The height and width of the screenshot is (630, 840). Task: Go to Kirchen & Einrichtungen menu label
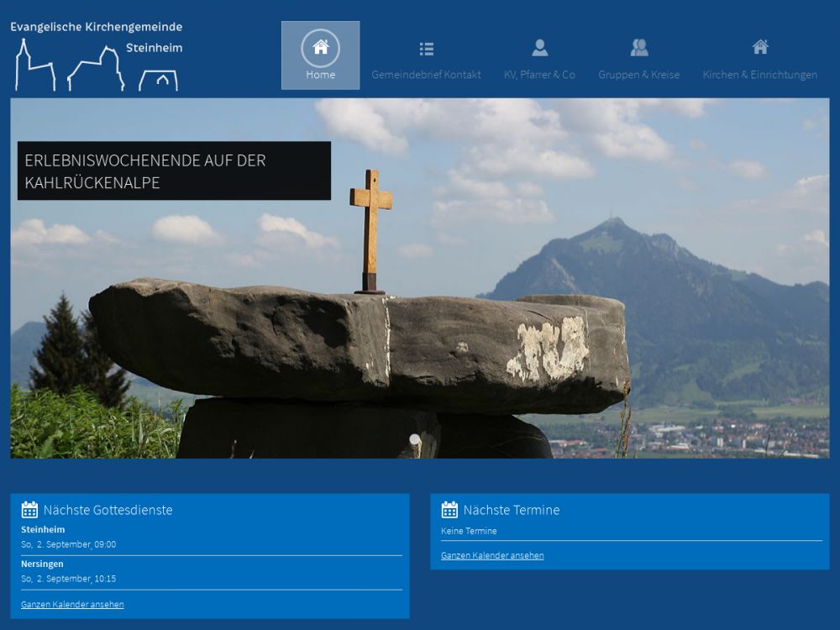759,75
